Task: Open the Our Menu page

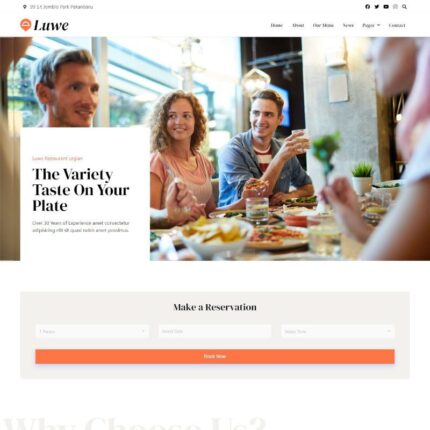Action: point(323,25)
